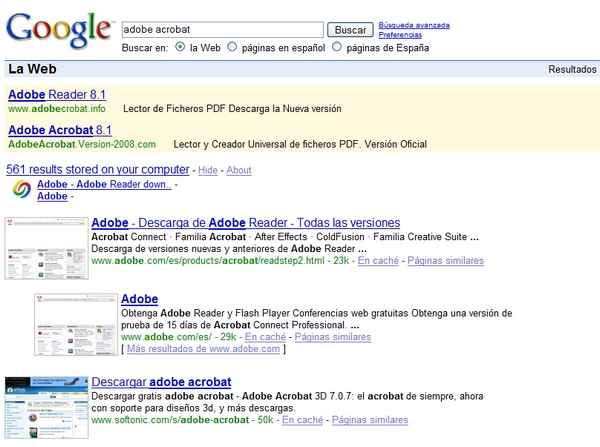Screen dimensions: 600x447
Task: Open the Preferencias link
Action: tap(400, 35)
